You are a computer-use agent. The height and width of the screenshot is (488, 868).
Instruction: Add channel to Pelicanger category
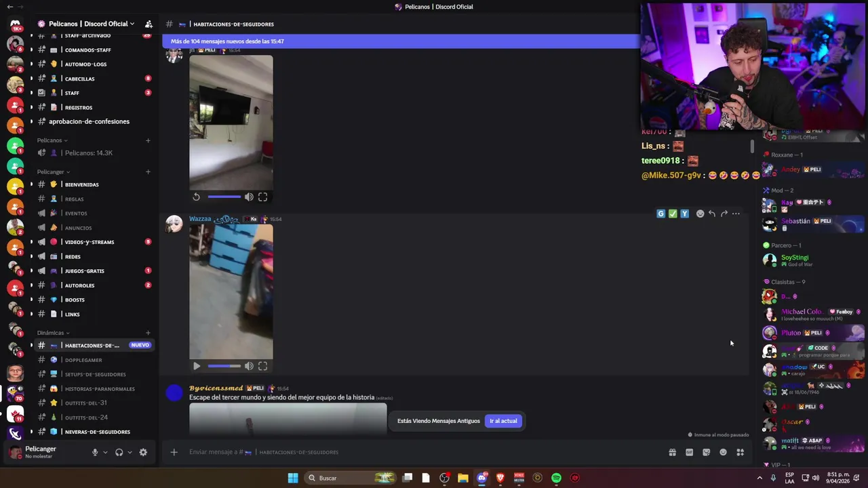point(148,171)
